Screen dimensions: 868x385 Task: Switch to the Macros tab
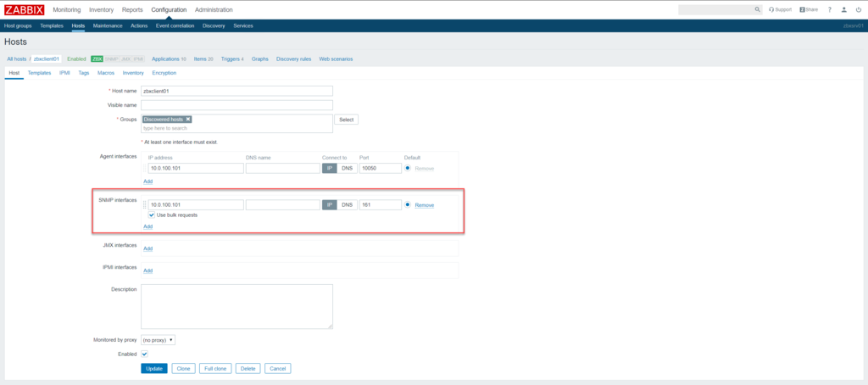(x=106, y=73)
